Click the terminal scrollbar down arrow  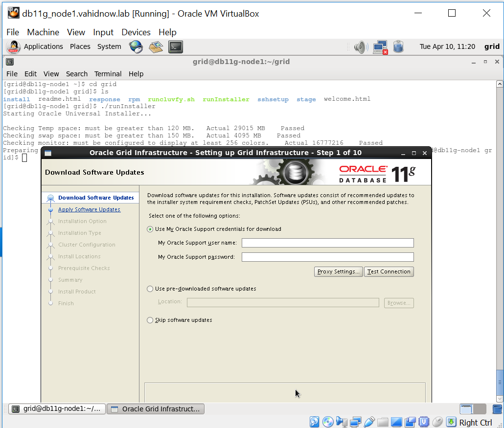click(x=500, y=399)
